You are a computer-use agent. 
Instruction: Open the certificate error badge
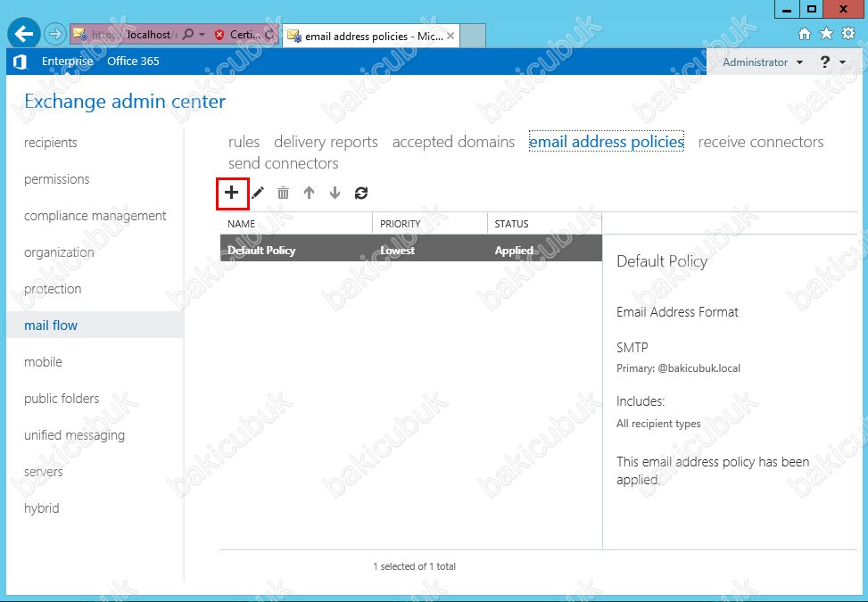pos(236,34)
